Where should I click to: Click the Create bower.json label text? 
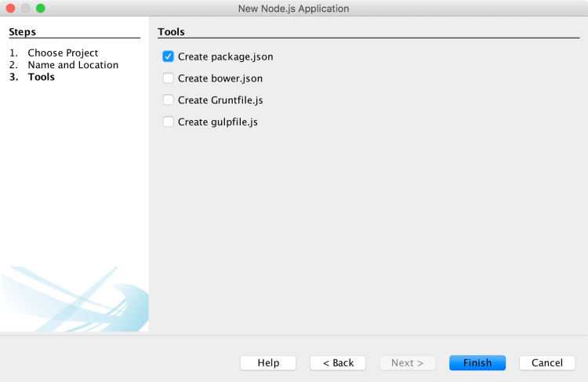pyautogui.click(x=220, y=78)
